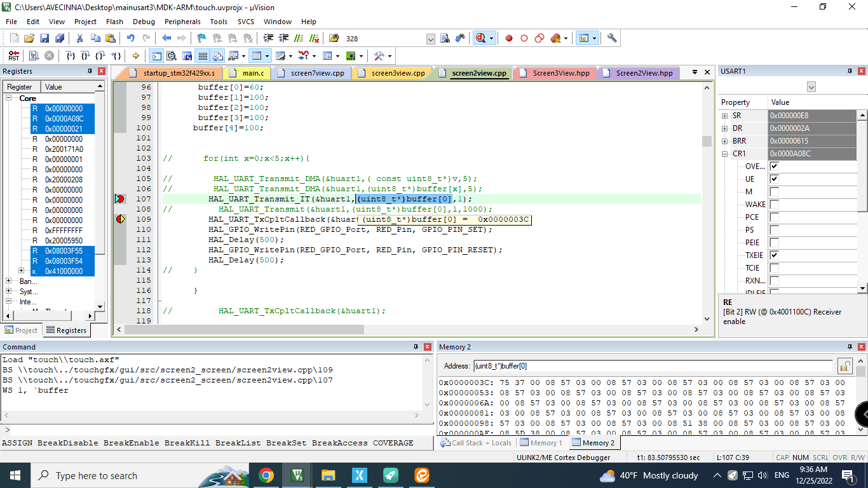The height and width of the screenshot is (488, 868).
Task: Open Chrome from the taskbar
Action: pos(266,475)
